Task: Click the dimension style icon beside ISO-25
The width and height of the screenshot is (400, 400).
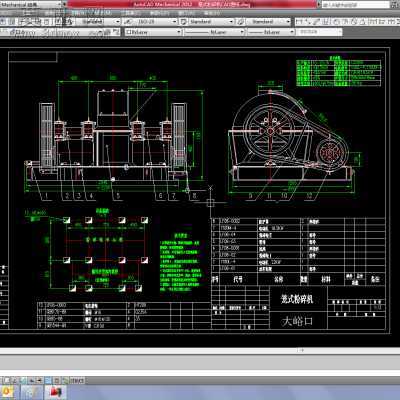Action: pos(128,22)
